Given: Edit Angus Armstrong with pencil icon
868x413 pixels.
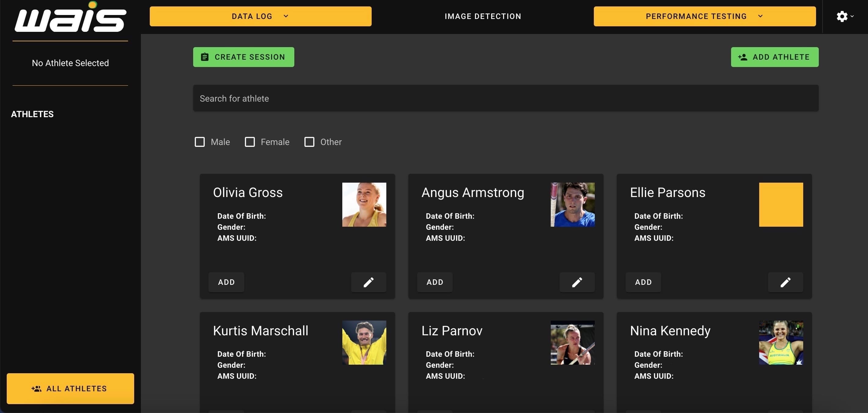Looking at the screenshot, I should (x=577, y=282).
